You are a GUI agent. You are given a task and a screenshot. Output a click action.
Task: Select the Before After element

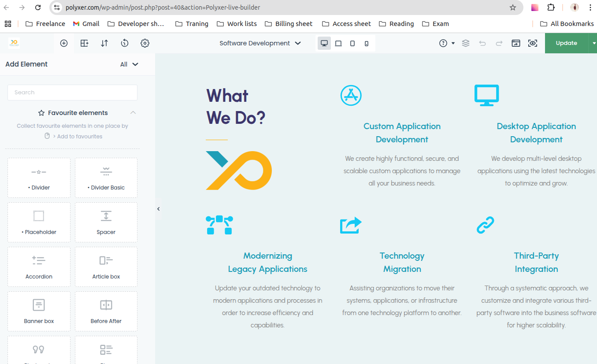[106, 311]
